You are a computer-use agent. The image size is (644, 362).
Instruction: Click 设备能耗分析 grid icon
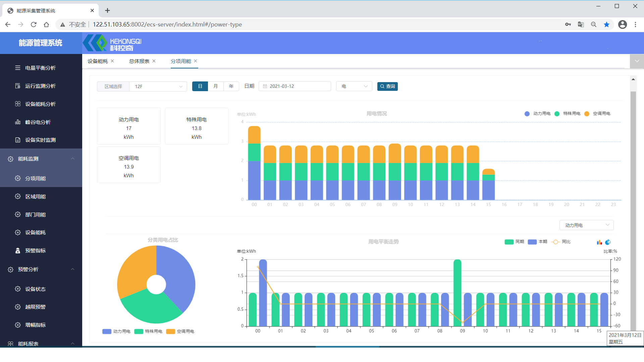point(18,104)
